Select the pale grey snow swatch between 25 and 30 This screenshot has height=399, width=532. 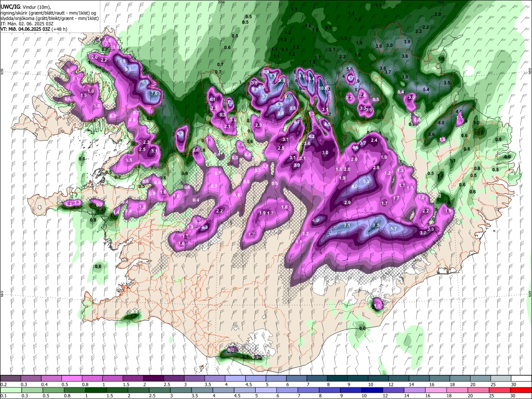tap(501, 378)
